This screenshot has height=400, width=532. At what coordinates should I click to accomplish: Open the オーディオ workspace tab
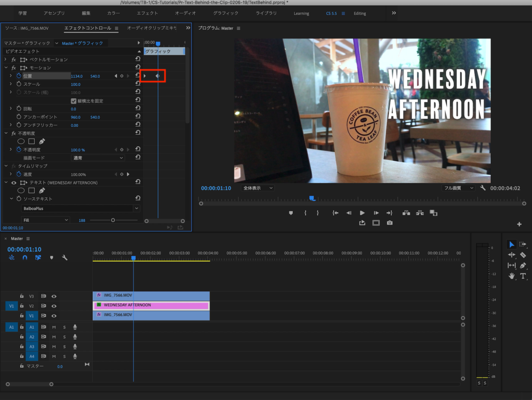(x=185, y=13)
